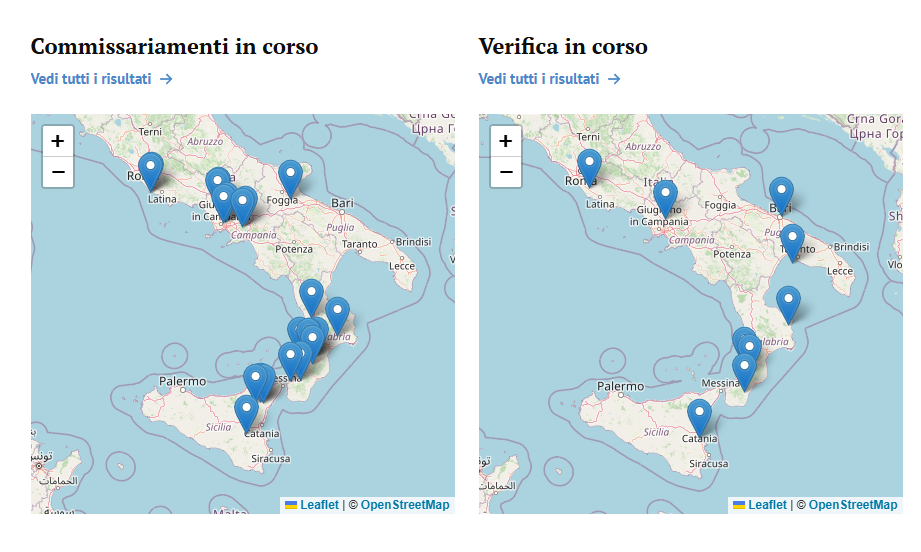Select the easternmost Calabria marker on Commissariamenti map
The width and height of the screenshot is (921, 552).
pyautogui.click(x=337, y=316)
